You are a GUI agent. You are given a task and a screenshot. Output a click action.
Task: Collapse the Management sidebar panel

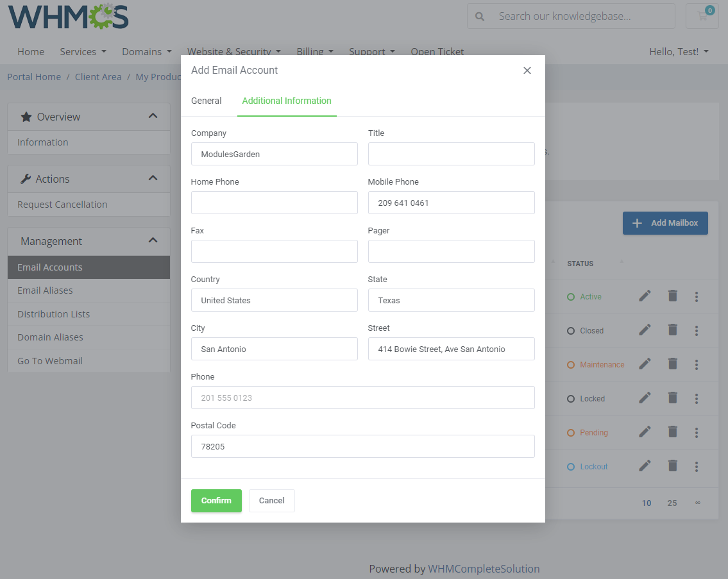(x=153, y=240)
